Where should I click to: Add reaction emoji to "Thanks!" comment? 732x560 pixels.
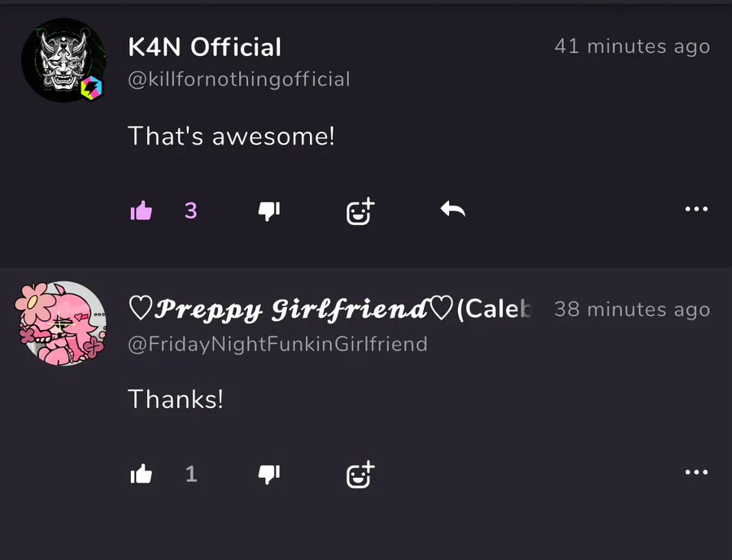[x=360, y=475]
